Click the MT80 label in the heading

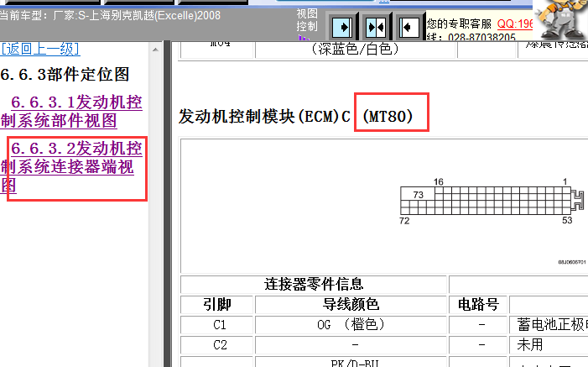tap(388, 117)
